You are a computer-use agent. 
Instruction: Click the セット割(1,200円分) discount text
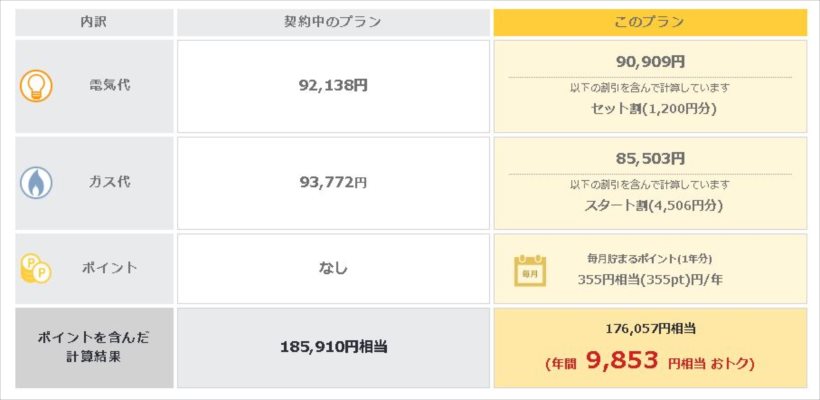650,109
